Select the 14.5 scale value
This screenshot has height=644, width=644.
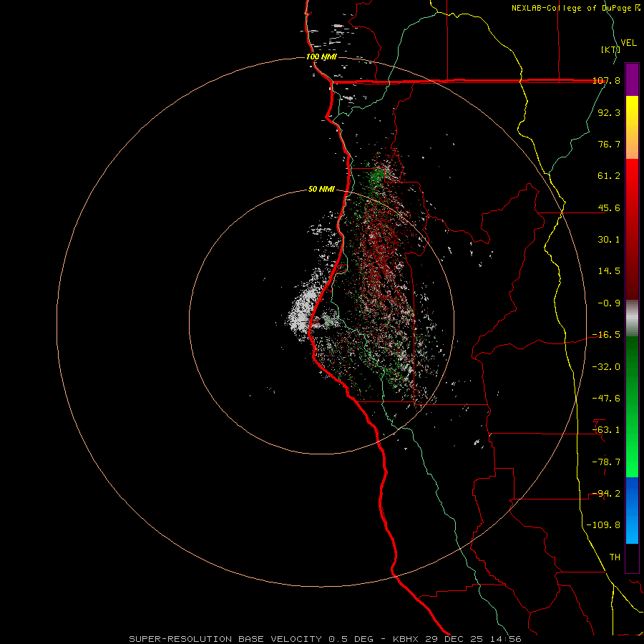(x=609, y=271)
